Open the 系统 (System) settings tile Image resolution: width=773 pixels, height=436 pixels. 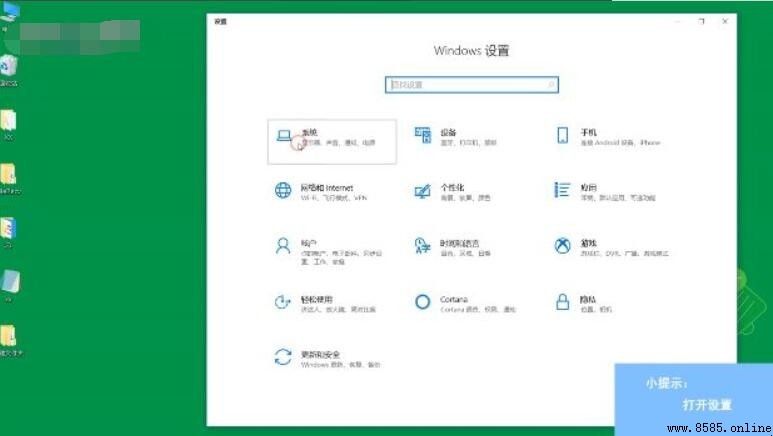coord(332,142)
